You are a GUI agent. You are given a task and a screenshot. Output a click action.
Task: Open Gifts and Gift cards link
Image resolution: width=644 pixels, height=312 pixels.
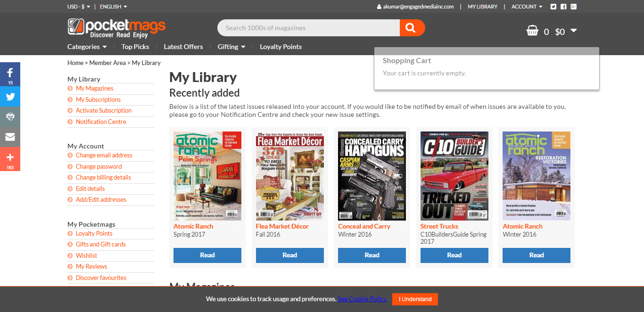click(100, 244)
